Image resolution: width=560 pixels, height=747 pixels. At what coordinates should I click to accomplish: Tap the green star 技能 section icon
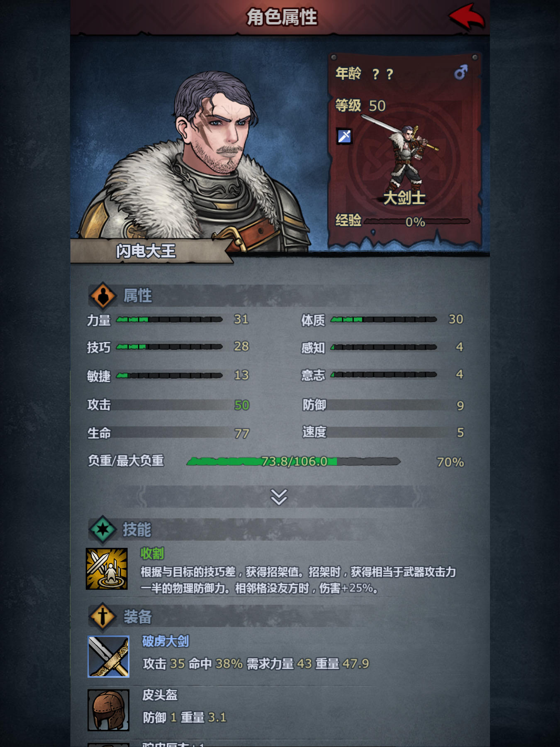(x=102, y=530)
